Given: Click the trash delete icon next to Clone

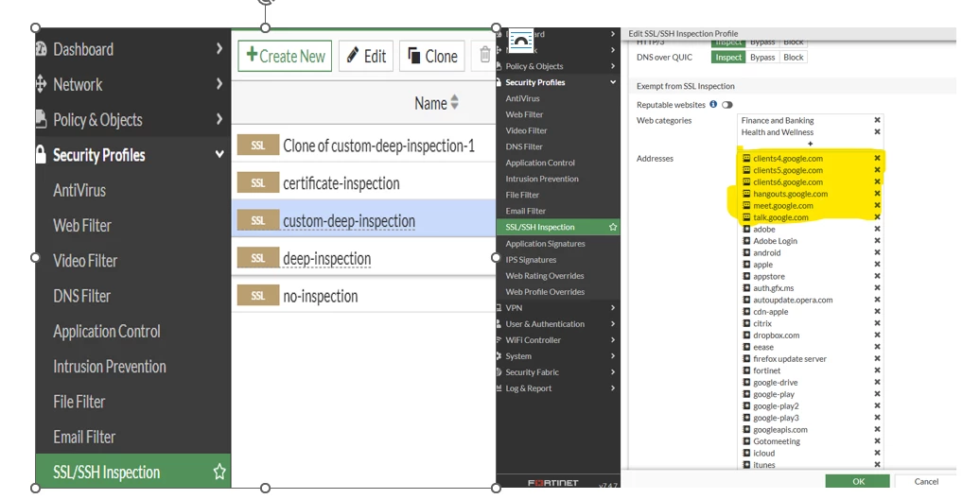Looking at the screenshot, I should (485, 55).
